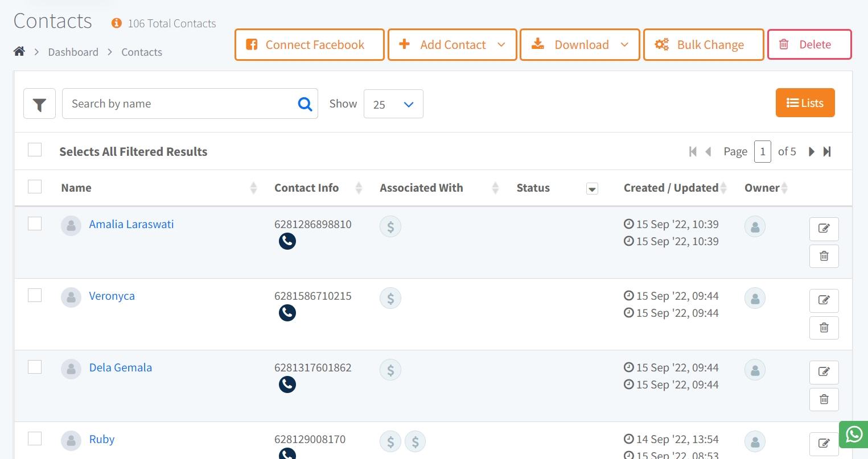
Task: Delete Amalia Laraswati via trash icon
Action: (x=824, y=256)
